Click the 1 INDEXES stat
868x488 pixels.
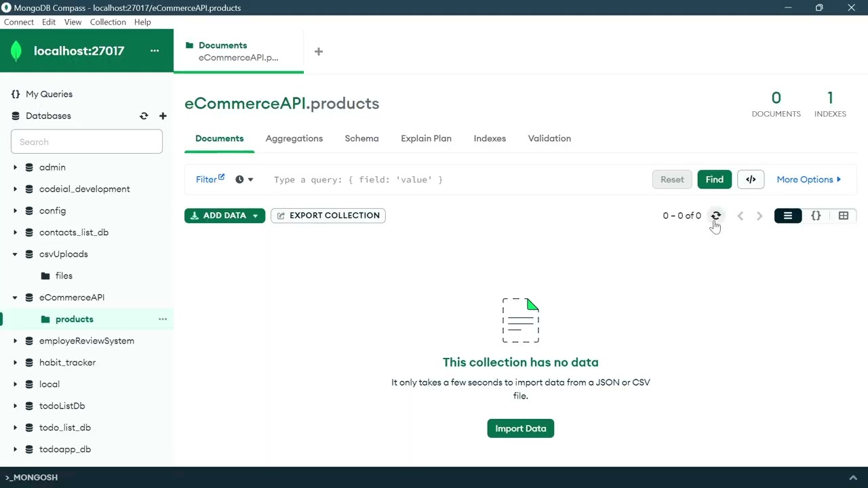click(830, 104)
